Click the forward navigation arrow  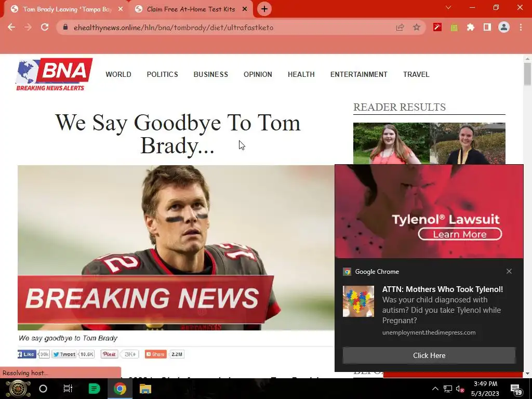pos(28,27)
